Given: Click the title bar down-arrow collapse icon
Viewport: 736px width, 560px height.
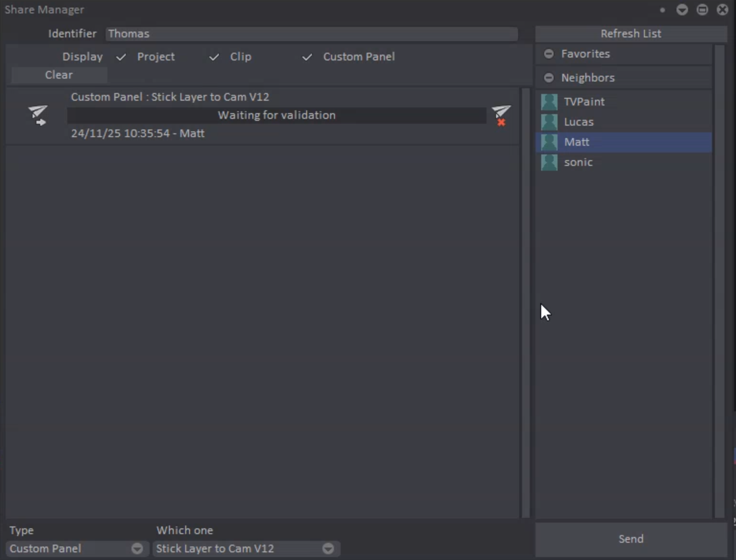Looking at the screenshot, I should [x=682, y=10].
